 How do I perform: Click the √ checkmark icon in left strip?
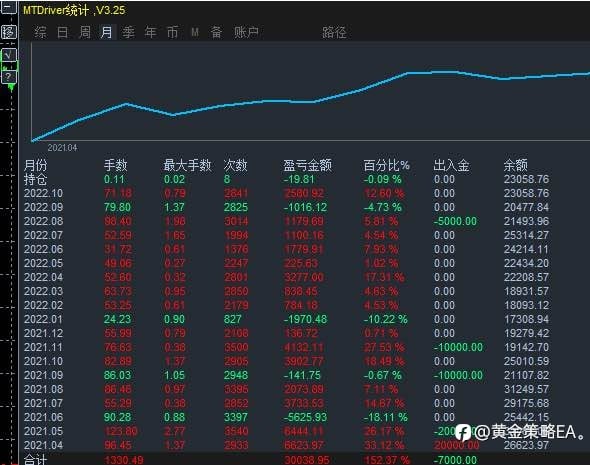click(9, 55)
